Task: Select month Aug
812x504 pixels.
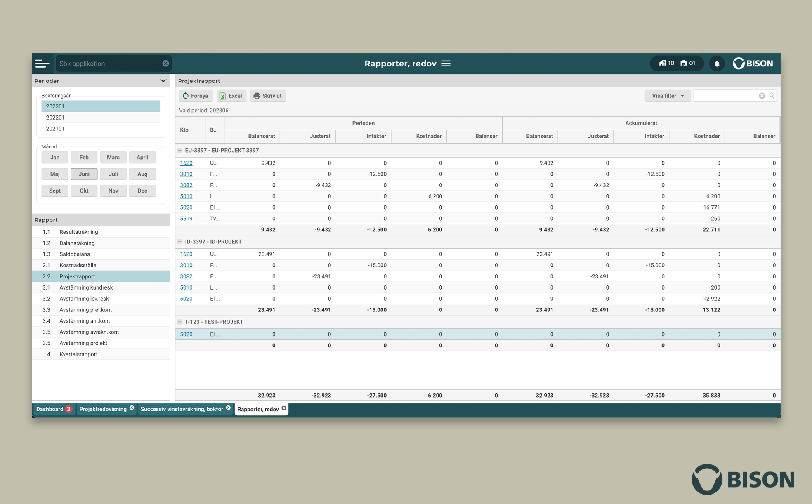Action: pos(142,174)
